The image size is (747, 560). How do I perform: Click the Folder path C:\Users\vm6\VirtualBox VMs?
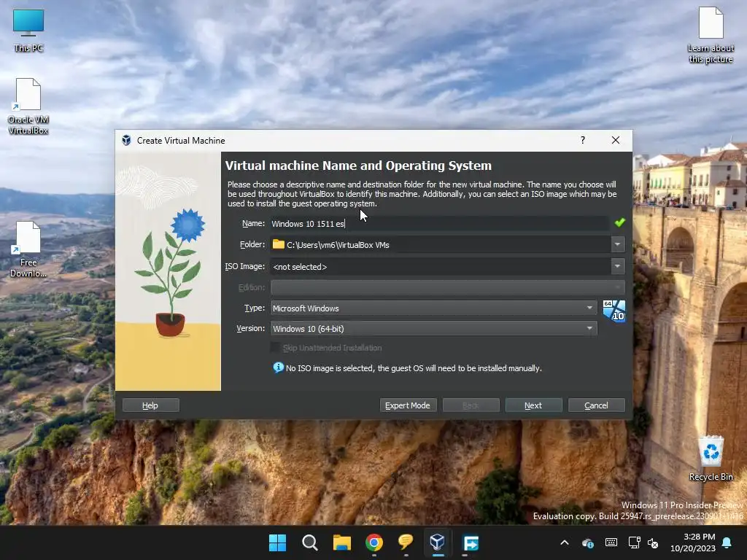pyautogui.click(x=338, y=245)
